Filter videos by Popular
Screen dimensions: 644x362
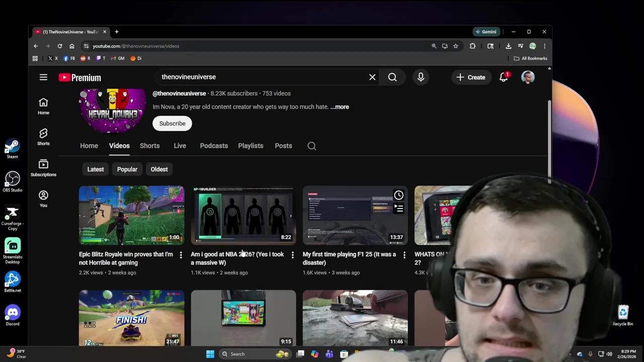pos(127,169)
